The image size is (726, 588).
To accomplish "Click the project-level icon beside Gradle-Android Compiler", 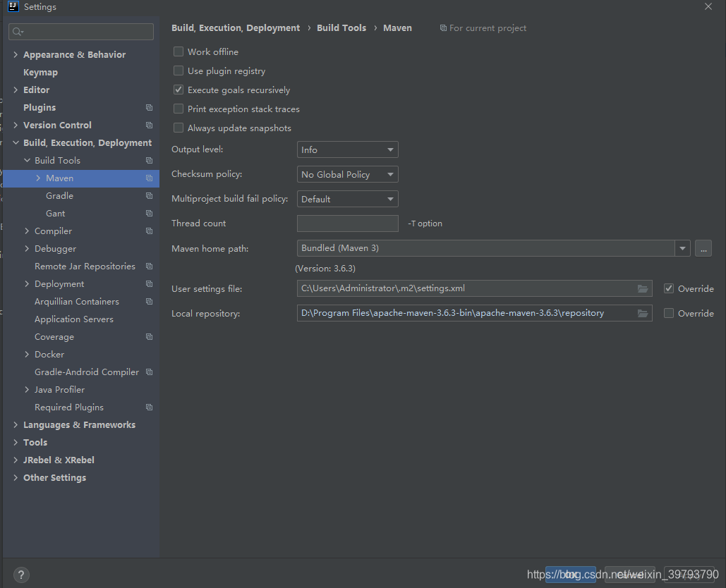I will click(149, 372).
